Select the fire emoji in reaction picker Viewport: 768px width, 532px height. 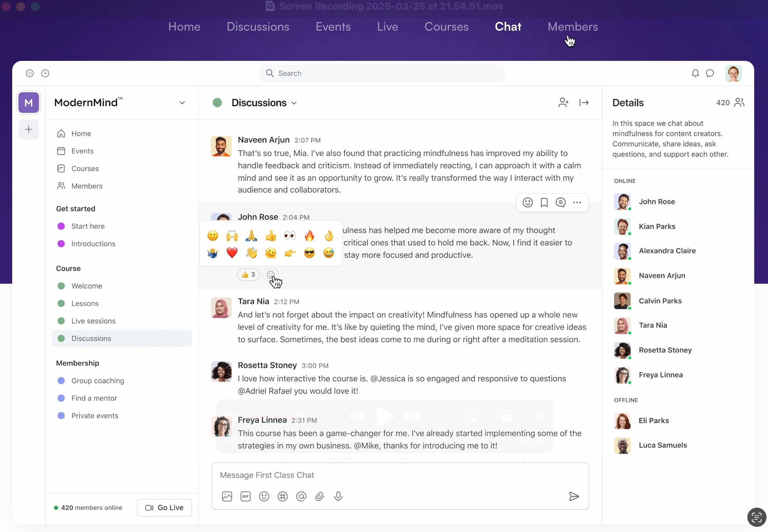pyautogui.click(x=309, y=235)
